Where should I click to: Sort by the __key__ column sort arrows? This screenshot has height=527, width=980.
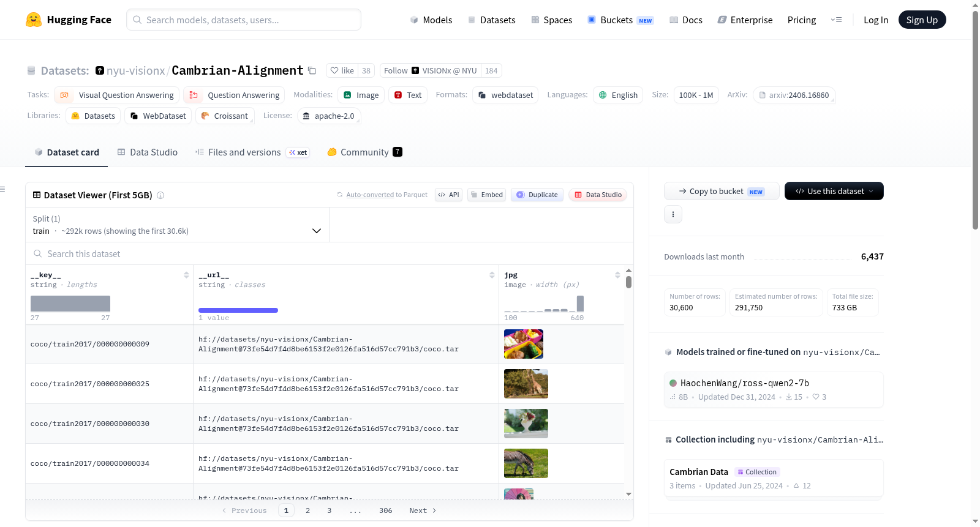pyautogui.click(x=186, y=275)
